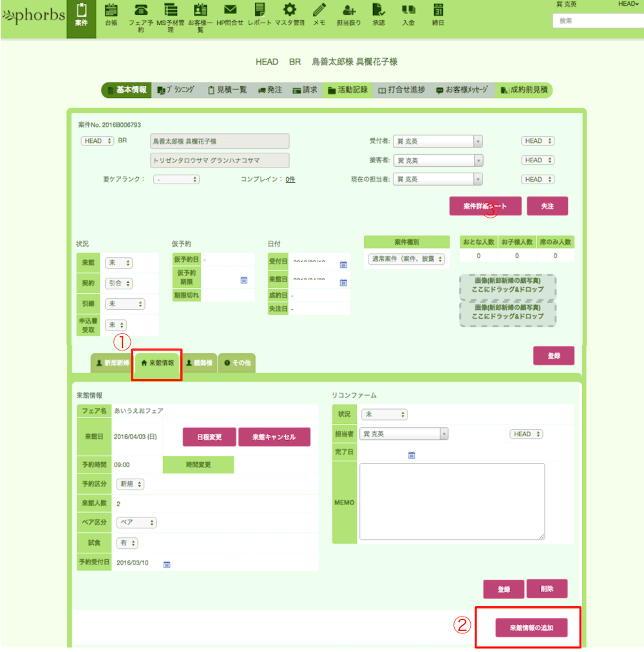The height and width of the screenshot is (652, 644).
Task: Open the 接客者 combo box
Action: coord(437,160)
